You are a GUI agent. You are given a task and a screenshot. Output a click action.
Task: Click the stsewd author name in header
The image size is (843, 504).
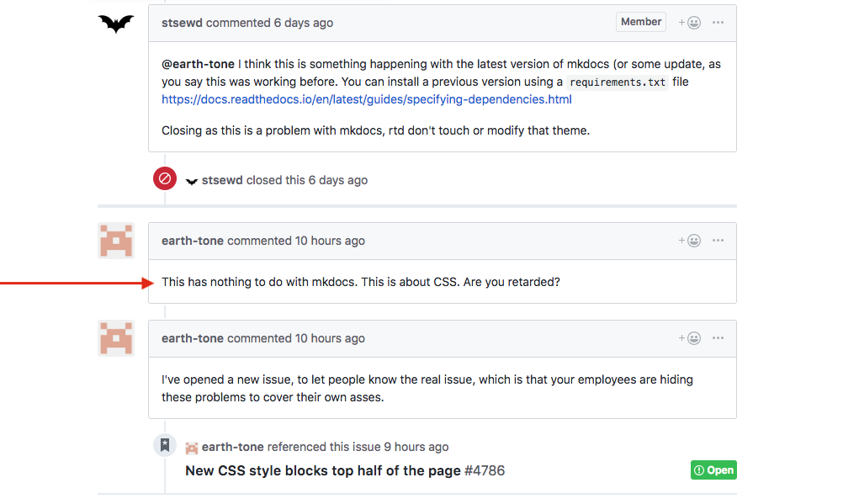point(182,23)
